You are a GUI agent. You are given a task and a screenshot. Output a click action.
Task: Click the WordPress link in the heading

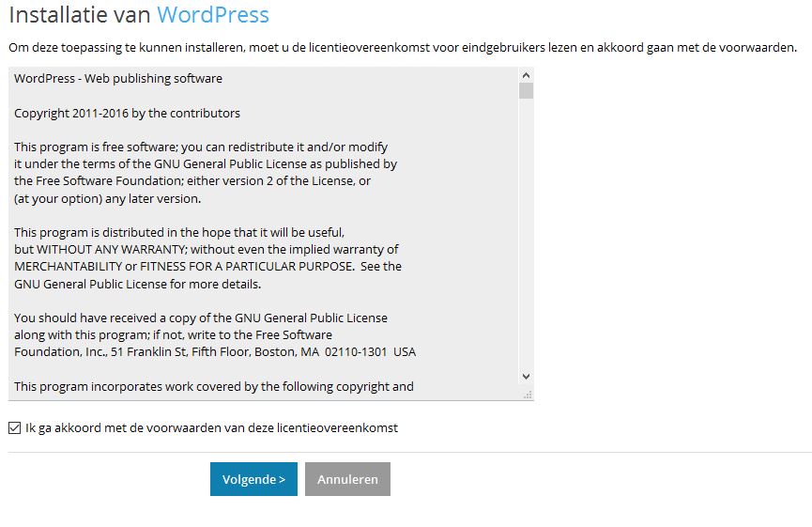coord(212,15)
